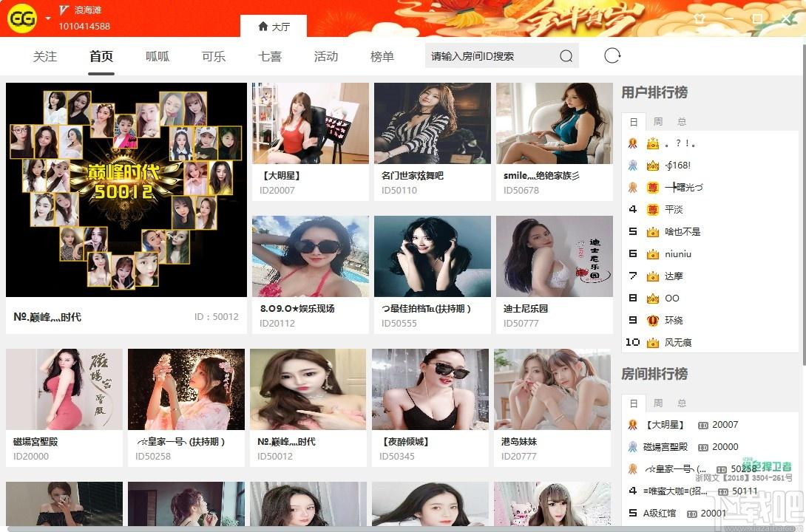Open the smile灬绝艳家族 ID50678 thumbnail
Viewport: 806px width, 532px height.
point(555,123)
